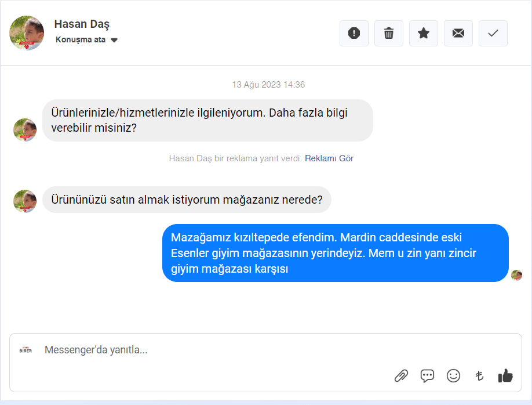The image size is (532, 405).
Task: Send a thumbs-up like
Action: pyautogui.click(x=505, y=376)
